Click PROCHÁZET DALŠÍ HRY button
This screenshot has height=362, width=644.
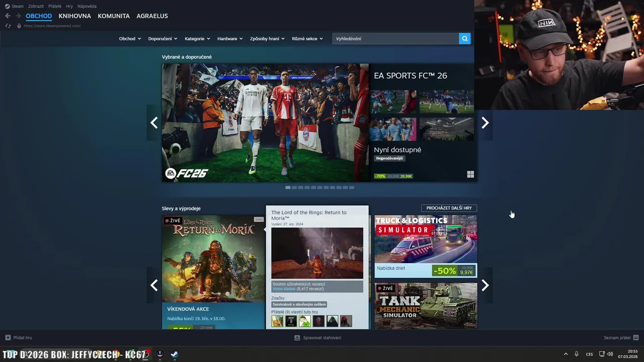coord(449,208)
